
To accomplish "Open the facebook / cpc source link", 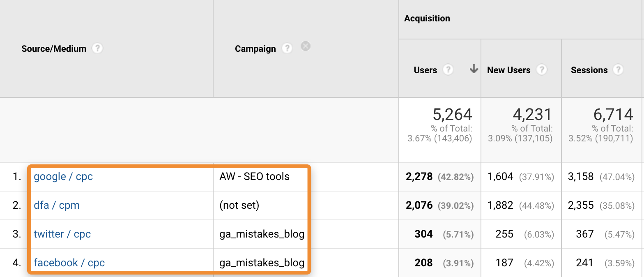I will (69, 263).
